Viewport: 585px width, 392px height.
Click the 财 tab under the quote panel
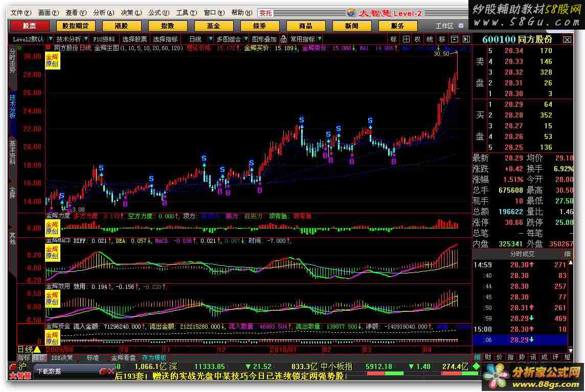(488, 357)
